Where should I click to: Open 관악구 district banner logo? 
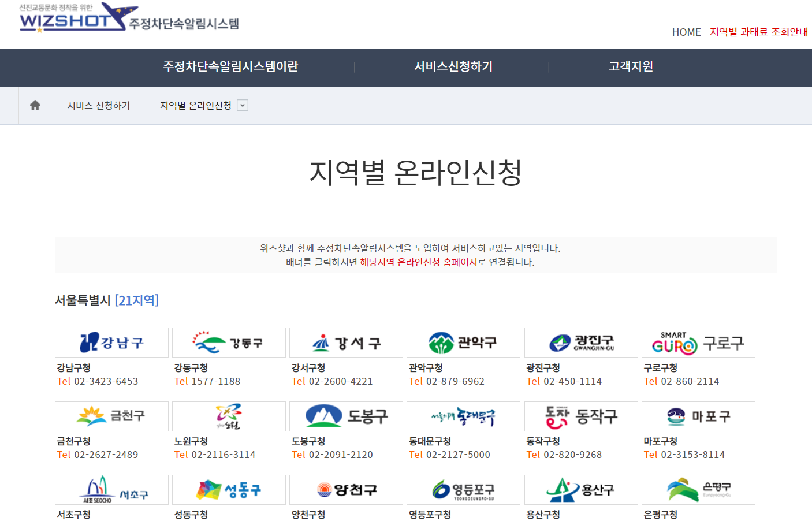(x=463, y=343)
